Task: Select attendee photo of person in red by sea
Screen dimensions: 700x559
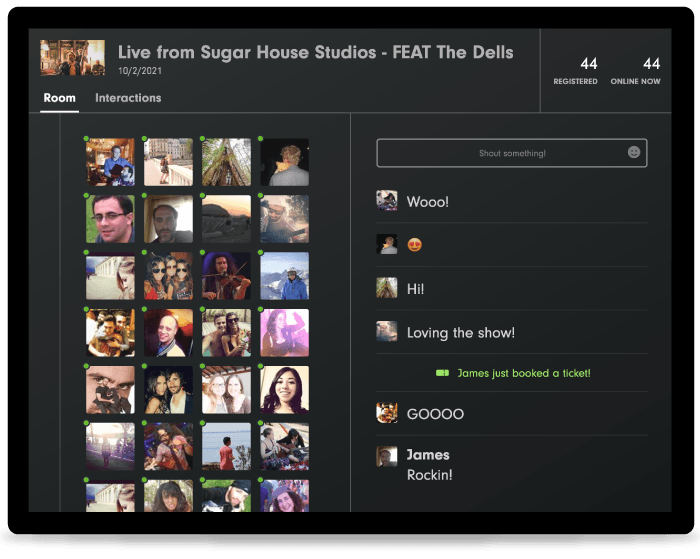Action: (x=226, y=446)
